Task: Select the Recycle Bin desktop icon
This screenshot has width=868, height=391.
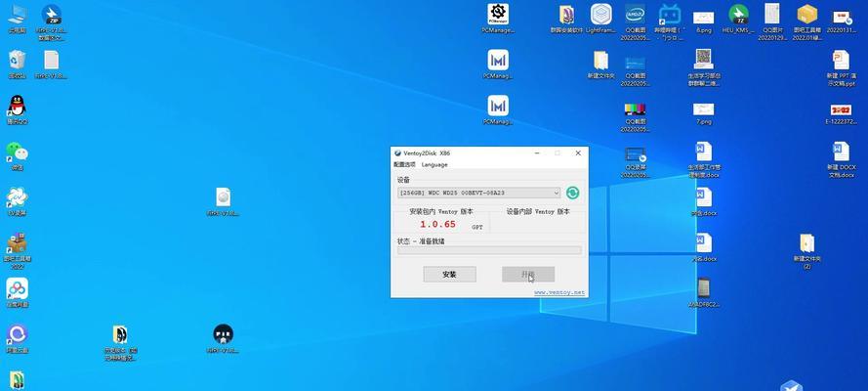Action: tap(18, 65)
